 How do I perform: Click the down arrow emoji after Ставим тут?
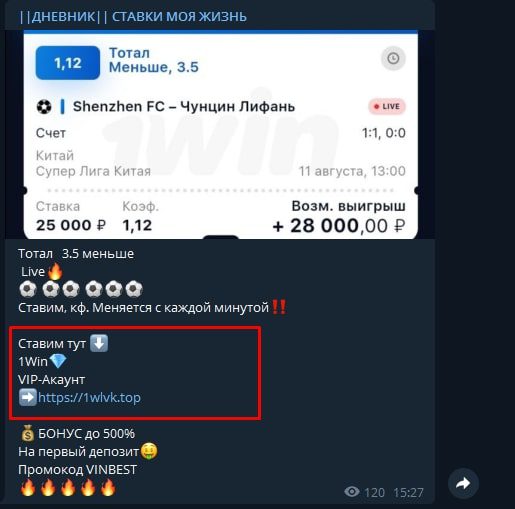(99, 343)
